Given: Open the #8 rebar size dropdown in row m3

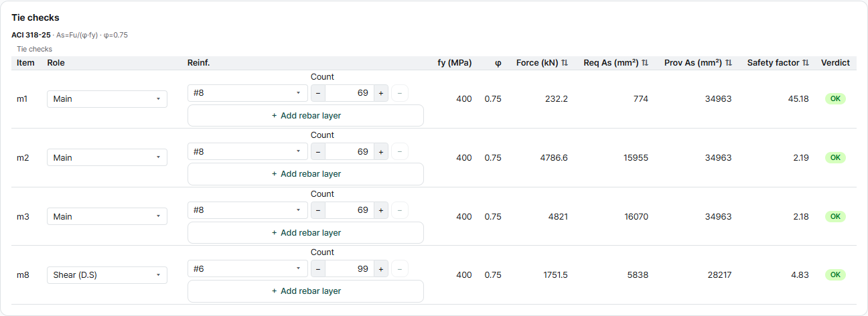Looking at the screenshot, I should (x=248, y=210).
